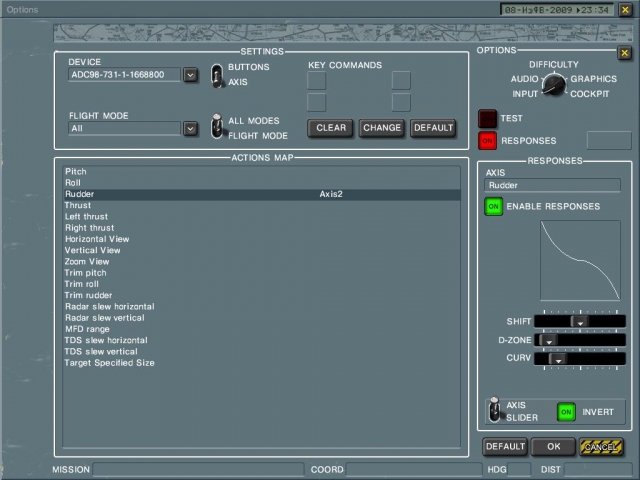Close the OPTIONS side panel with its X
Viewport: 640px width, 480px height.
point(624,53)
